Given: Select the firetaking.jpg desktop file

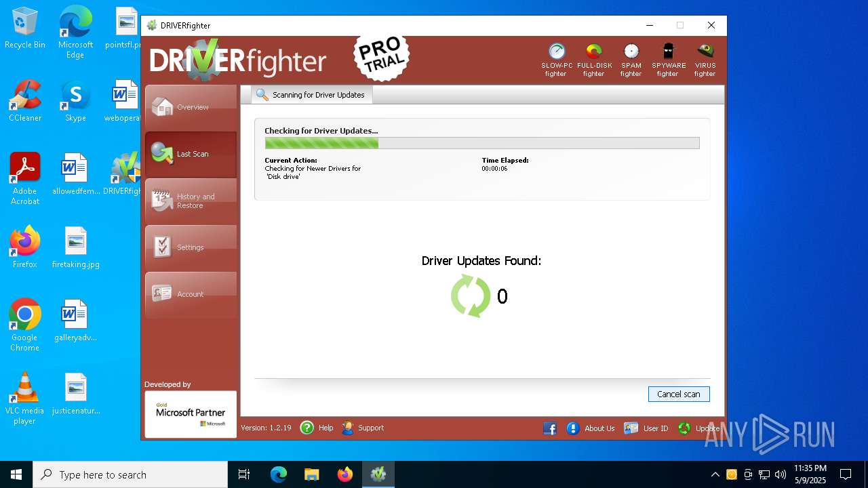Looking at the screenshot, I should tap(75, 247).
